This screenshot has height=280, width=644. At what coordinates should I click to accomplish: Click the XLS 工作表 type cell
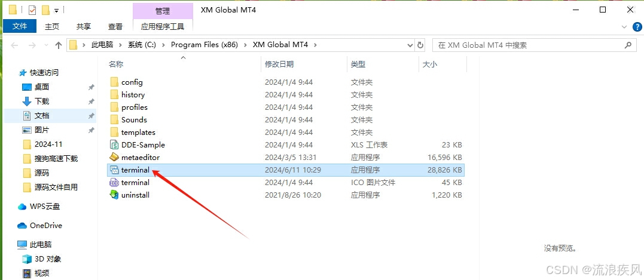(x=369, y=144)
